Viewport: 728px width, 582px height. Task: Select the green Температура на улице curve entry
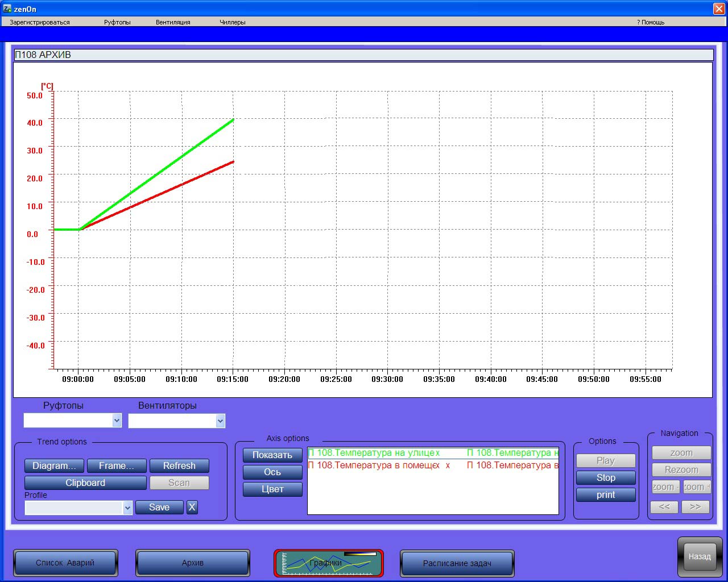coord(374,453)
